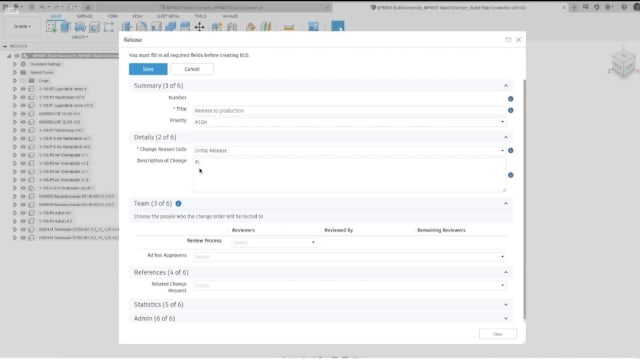Switch to the MESH tab
Image resolution: width=640 pixels, height=363 pixels.
click(137, 16)
